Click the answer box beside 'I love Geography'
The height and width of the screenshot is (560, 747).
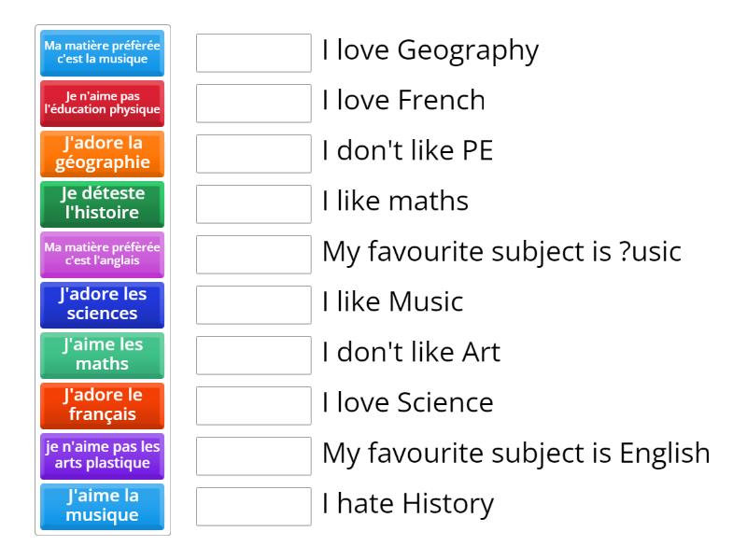coord(252,53)
